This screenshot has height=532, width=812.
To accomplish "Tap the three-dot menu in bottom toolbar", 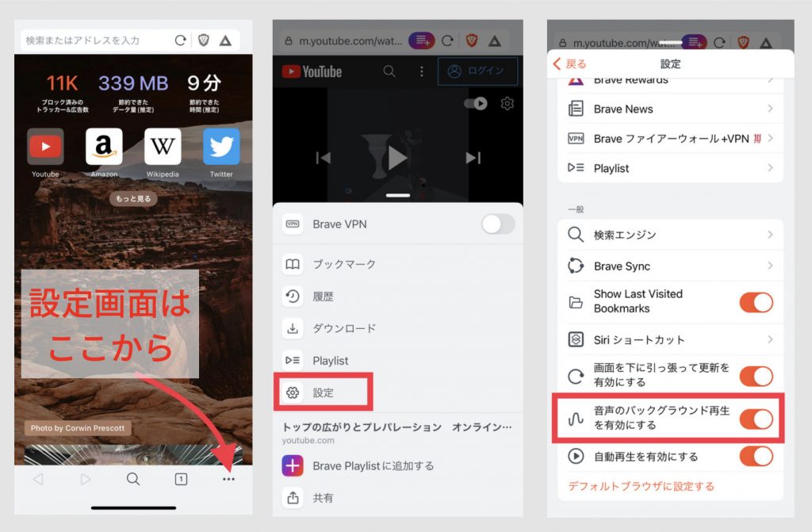I will pyautogui.click(x=228, y=479).
